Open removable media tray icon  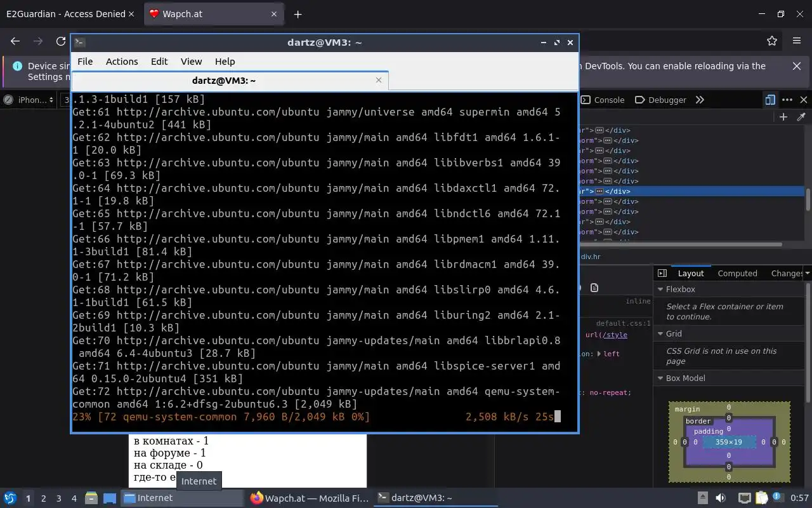click(703, 498)
